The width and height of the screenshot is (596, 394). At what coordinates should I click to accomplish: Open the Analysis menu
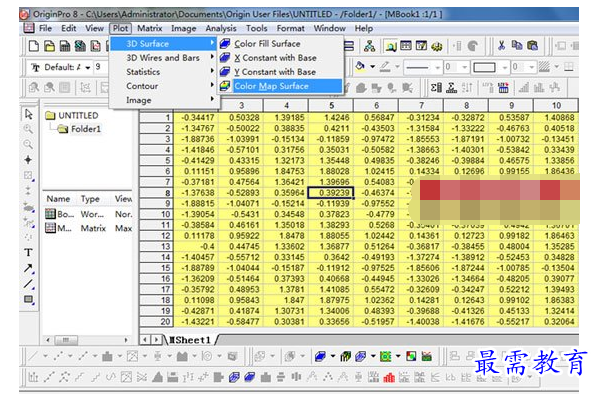221,28
